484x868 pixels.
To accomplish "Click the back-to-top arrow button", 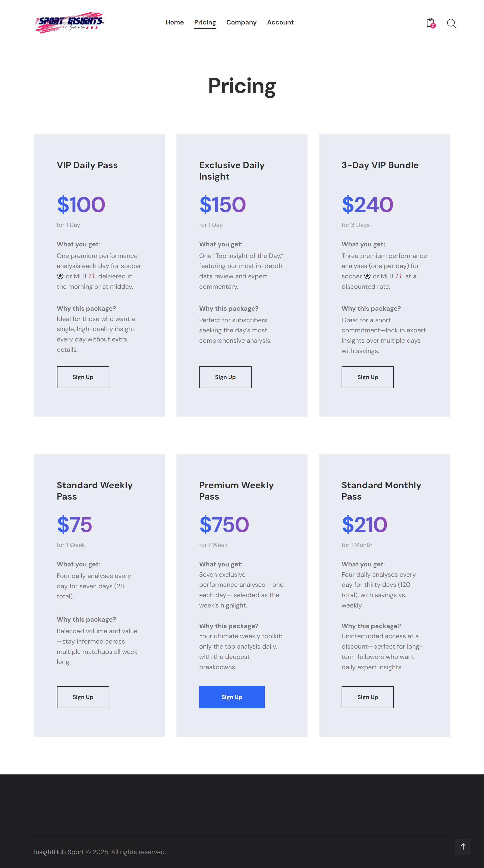I will coord(463,847).
